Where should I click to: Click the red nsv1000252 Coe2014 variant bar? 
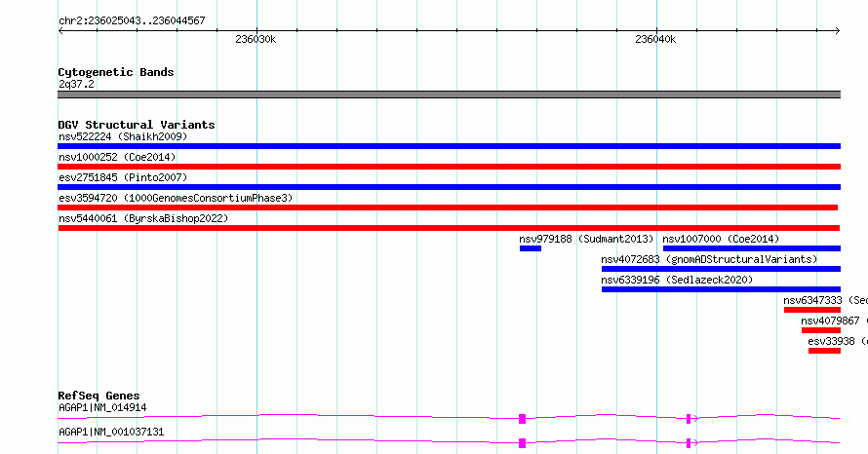pos(449,167)
